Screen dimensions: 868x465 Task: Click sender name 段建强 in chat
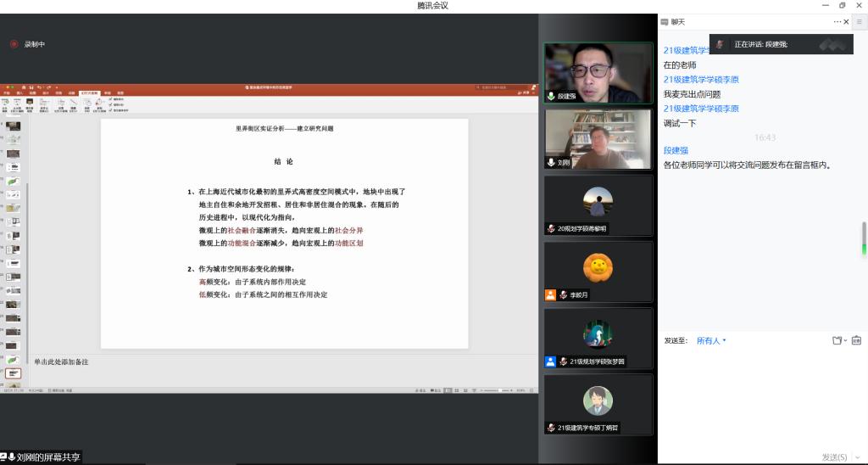click(676, 150)
